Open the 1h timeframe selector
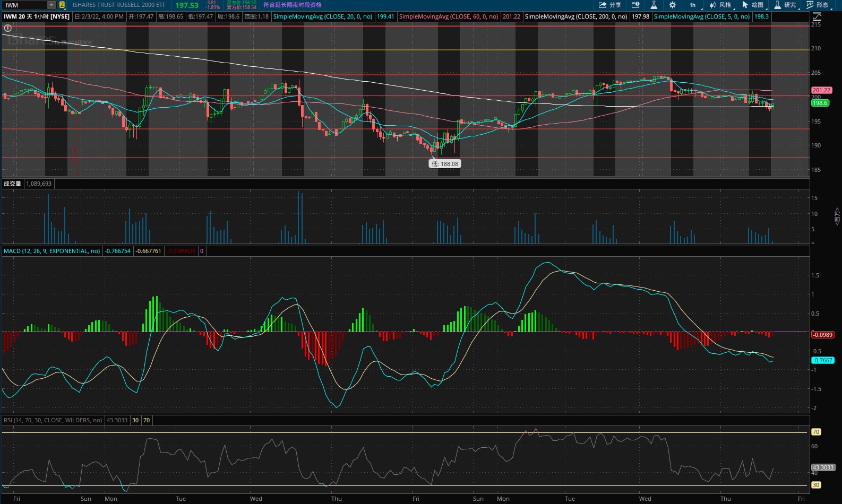Viewport: 842px width, 504px height. 693,5
